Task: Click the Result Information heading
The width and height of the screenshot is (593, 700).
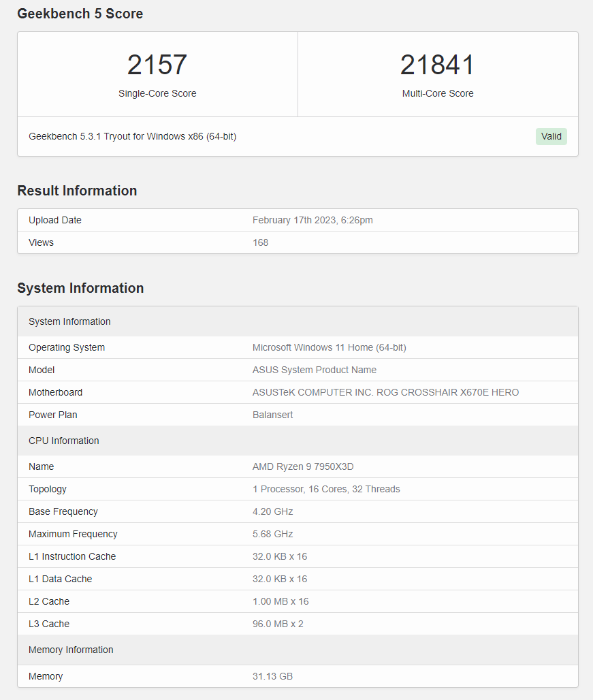Action: click(77, 191)
